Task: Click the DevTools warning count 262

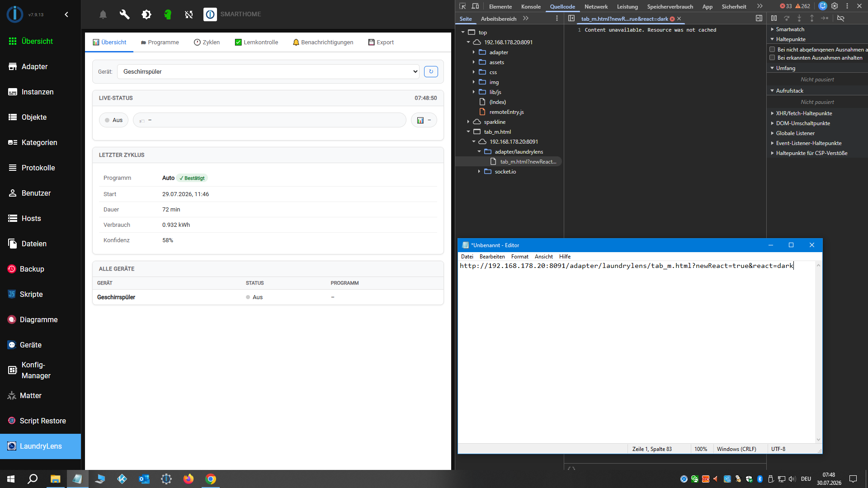Action: [802, 6]
